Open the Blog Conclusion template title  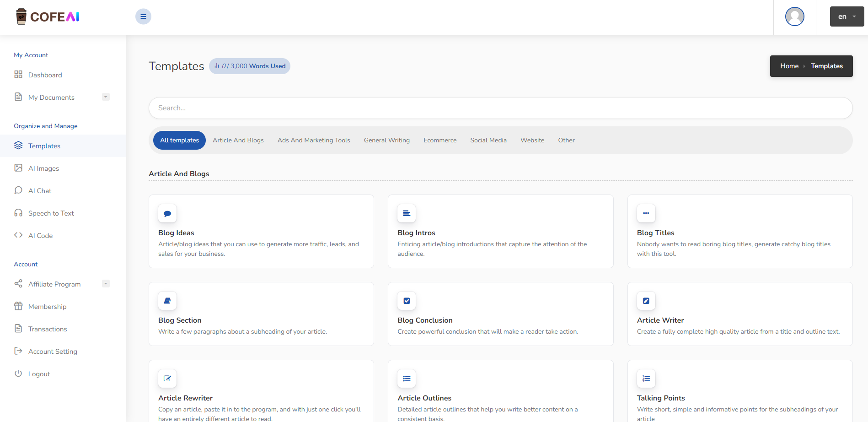point(425,320)
